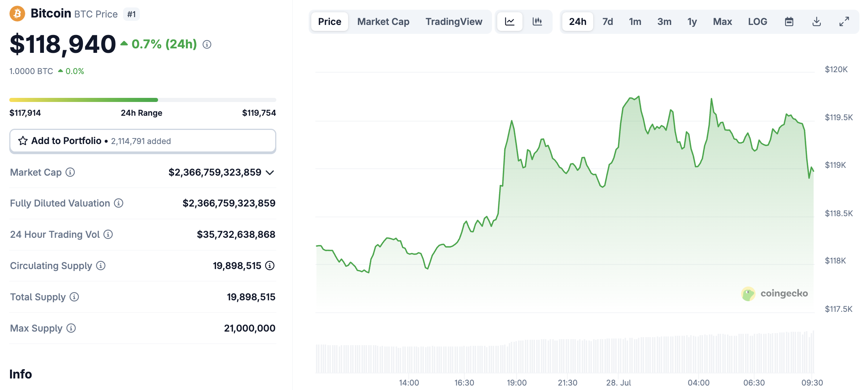Click the 21,000,000 max supply value

[x=250, y=328]
